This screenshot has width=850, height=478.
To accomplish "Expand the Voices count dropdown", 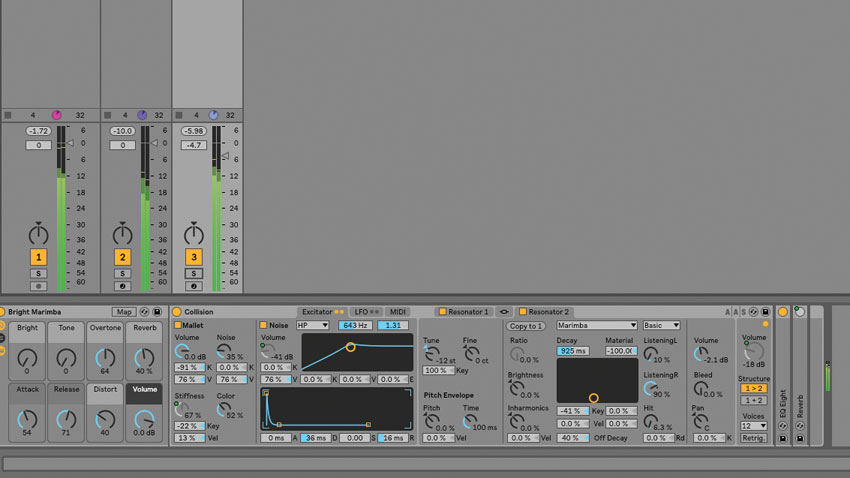I will [x=753, y=425].
